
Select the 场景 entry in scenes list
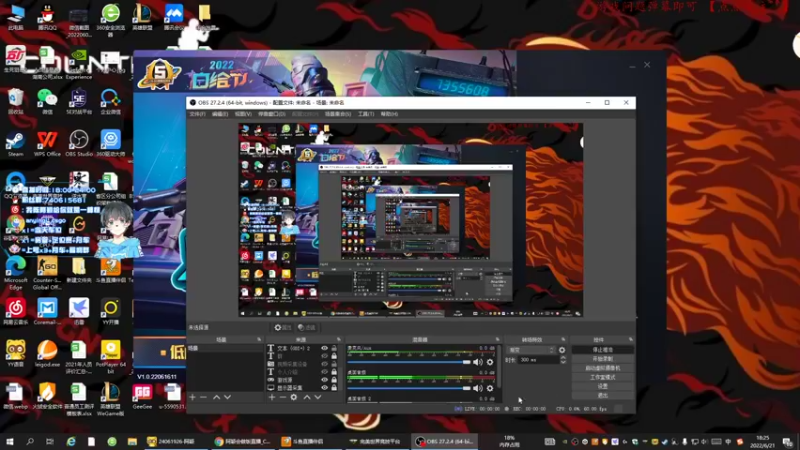226,348
